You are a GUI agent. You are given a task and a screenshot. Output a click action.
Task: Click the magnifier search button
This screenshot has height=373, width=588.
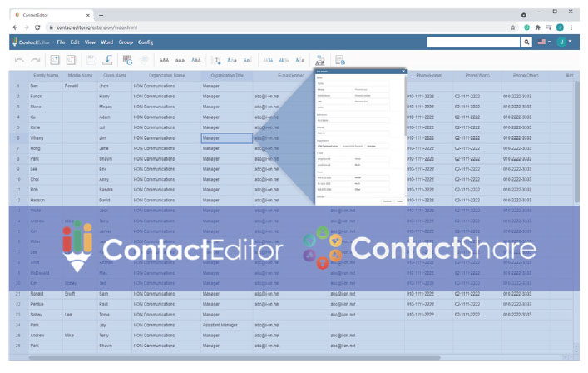coord(526,42)
